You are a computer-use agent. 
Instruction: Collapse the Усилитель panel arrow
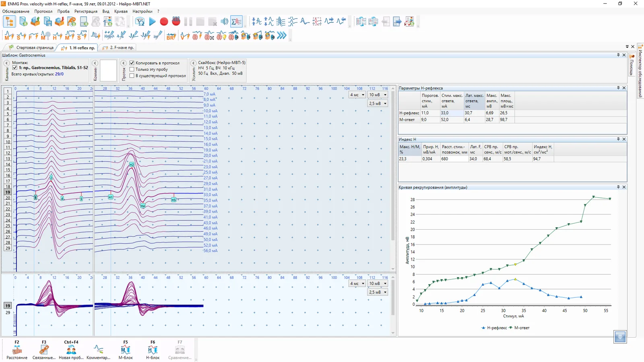(193, 63)
